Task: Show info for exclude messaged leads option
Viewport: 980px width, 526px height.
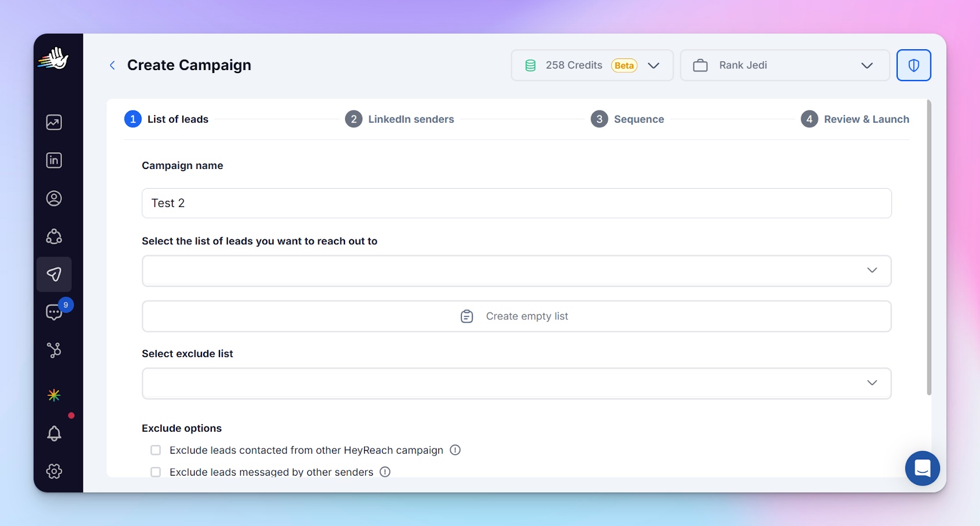Action: coord(385,472)
